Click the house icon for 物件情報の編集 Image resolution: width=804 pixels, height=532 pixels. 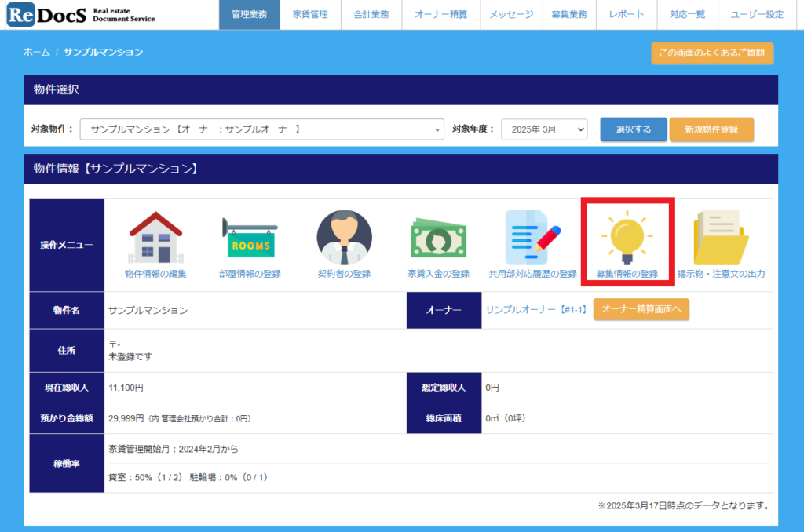pos(155,237)
